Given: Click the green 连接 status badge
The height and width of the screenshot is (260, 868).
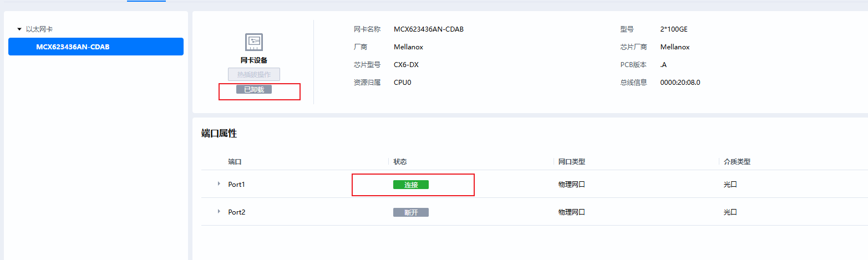Looking at the screenshot, I should [410, 185].
